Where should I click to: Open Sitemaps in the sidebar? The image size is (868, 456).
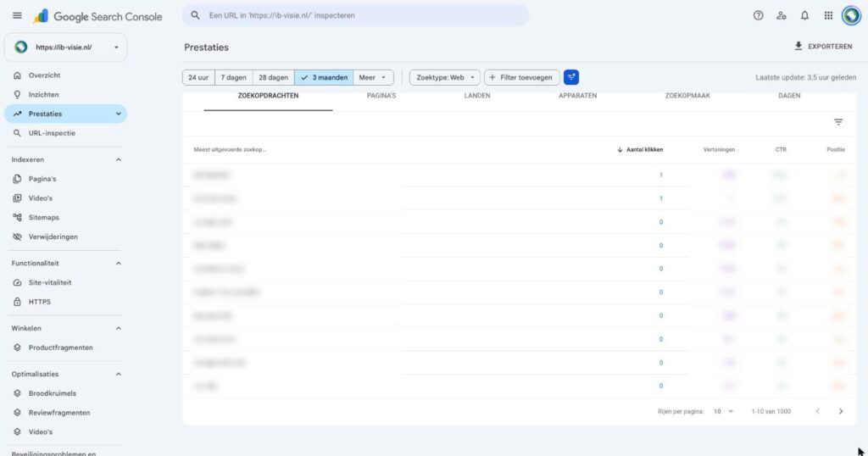tap(65, 218)
